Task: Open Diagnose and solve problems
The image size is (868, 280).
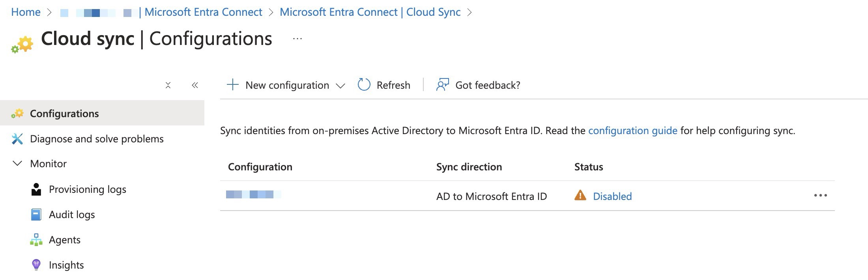Action: [x=97, y=139]
